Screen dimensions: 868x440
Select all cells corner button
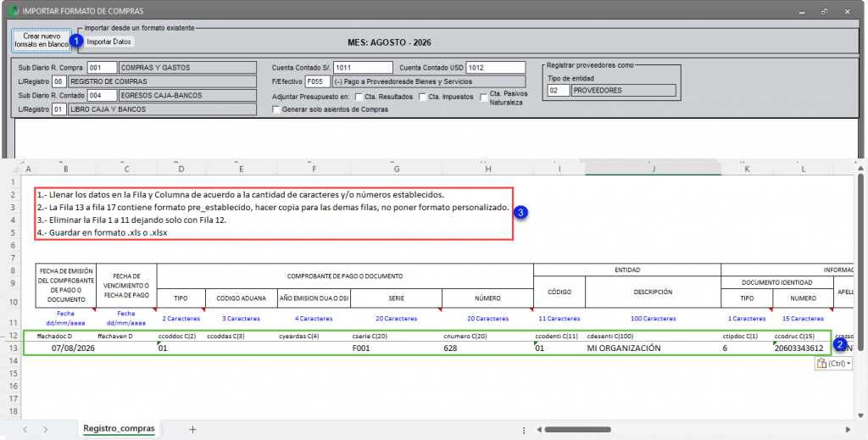14,169
